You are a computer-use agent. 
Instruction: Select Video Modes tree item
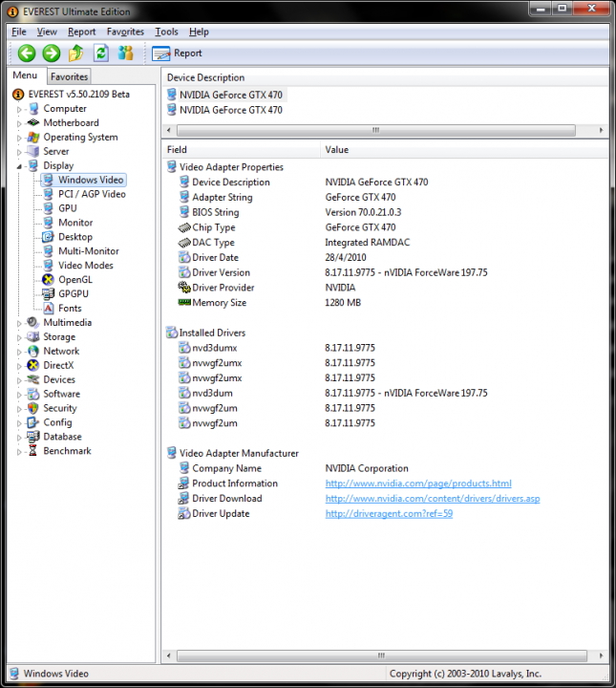click(86, 266)
